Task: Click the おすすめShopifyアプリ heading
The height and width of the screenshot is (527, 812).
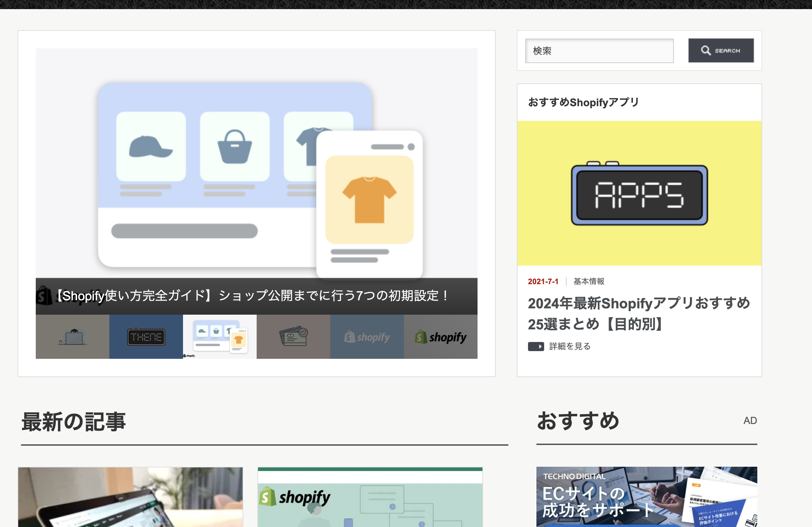Action: click(583, 102)
